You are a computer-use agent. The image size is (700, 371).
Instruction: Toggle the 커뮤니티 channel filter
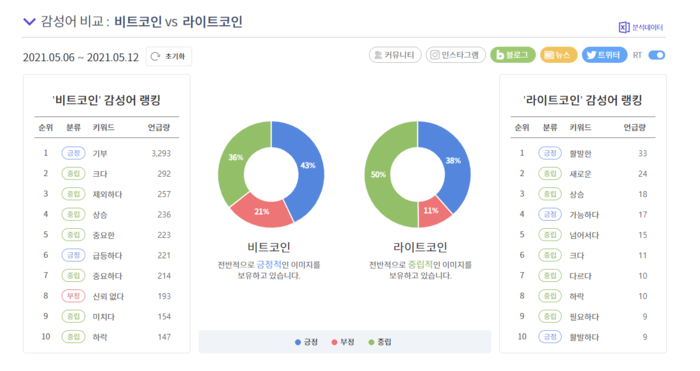coord(395,55)
